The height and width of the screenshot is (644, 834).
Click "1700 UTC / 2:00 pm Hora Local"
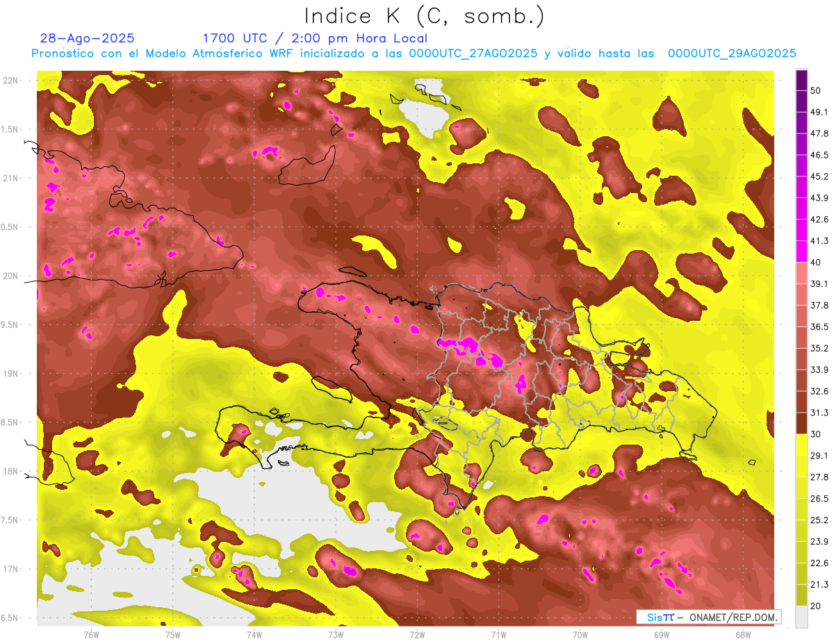(x=315, y=38)
